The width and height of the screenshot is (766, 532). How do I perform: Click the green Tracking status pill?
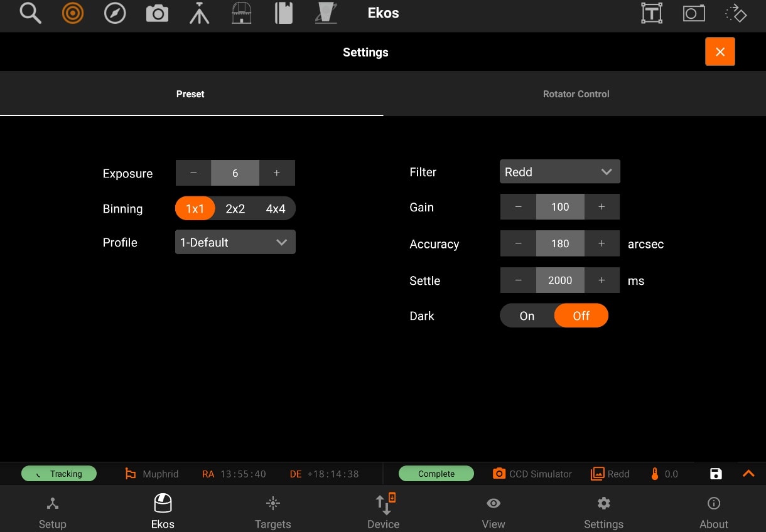point(59,474)
